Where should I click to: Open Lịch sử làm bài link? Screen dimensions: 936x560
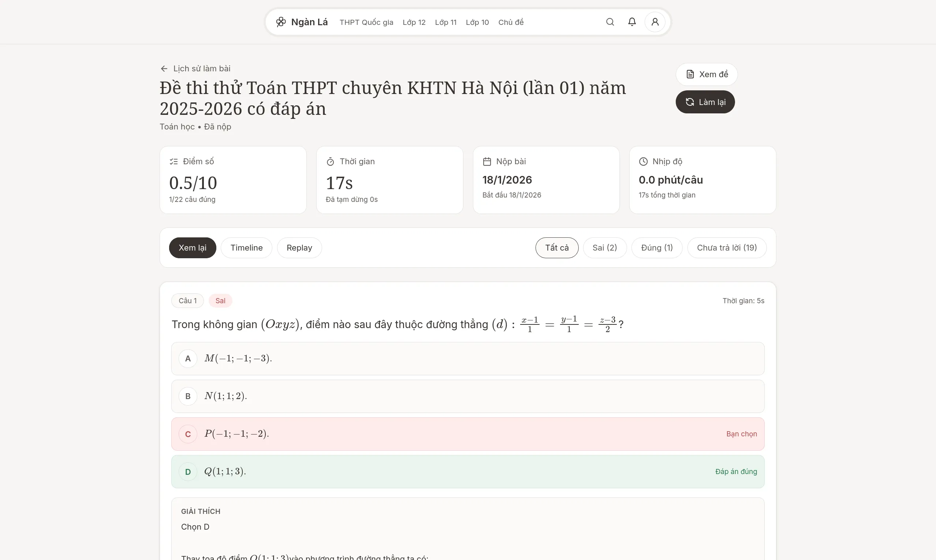click(x=201, y=68)
